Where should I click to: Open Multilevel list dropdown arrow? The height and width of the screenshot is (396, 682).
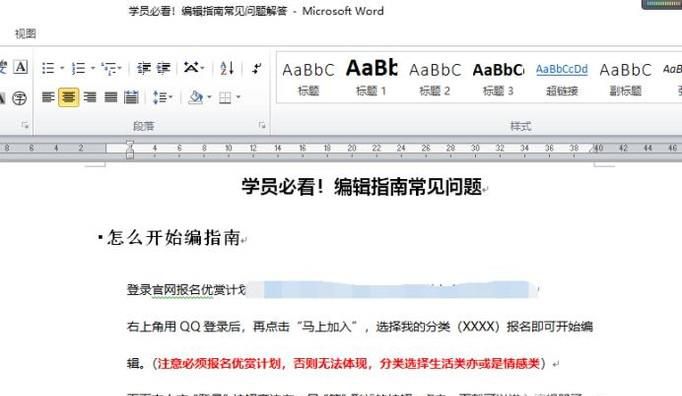pyautogui.click(x=120, y=68)
